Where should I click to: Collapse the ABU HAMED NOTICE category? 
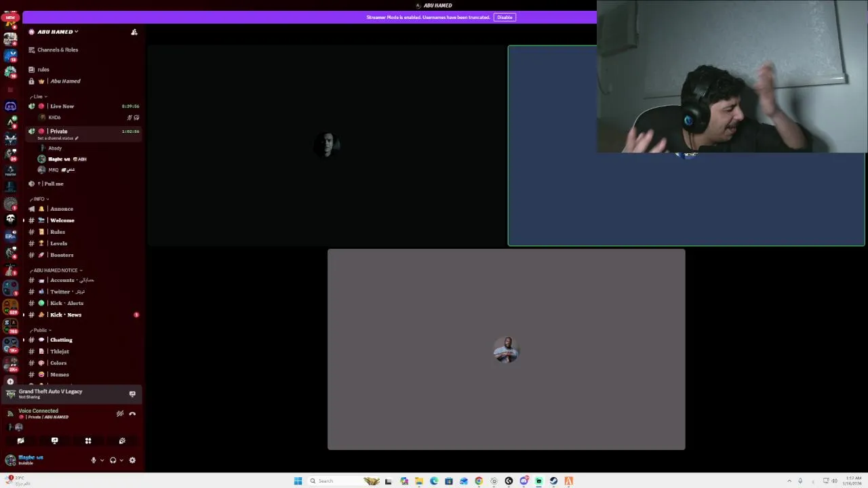coord(56,270)
